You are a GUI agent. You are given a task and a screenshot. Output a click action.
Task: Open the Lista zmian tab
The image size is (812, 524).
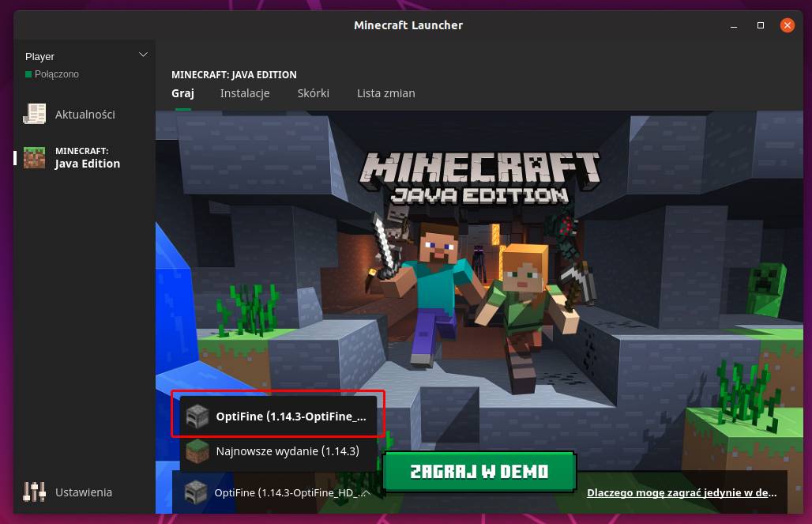[x=385, y=93]
